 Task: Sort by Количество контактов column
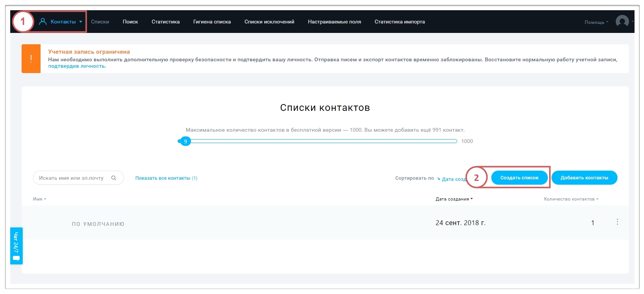(571, 199)
